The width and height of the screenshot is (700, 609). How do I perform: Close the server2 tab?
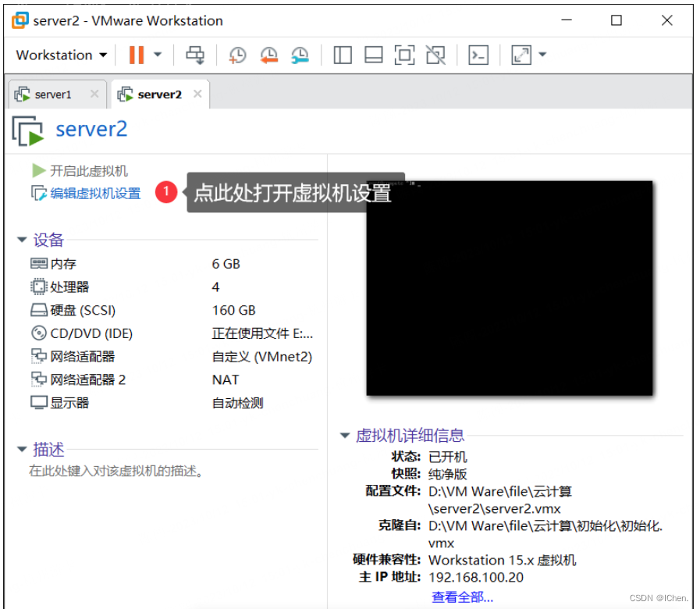[x=197, y=94]
